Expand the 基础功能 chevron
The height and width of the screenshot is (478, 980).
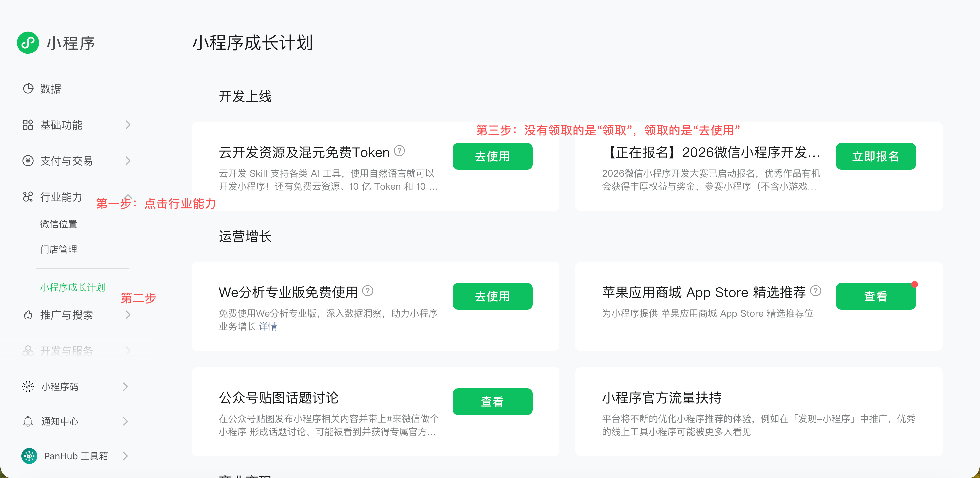click(128, 125)
